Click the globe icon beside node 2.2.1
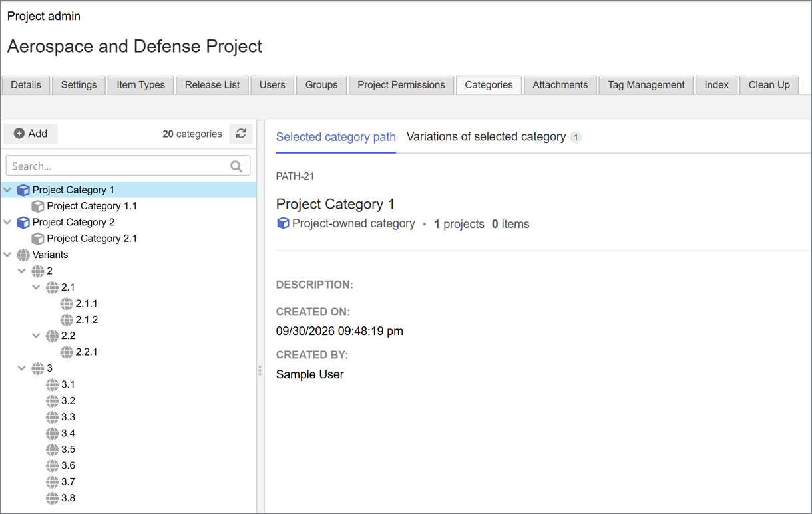 pyautogui.click(x=67, y=352)
